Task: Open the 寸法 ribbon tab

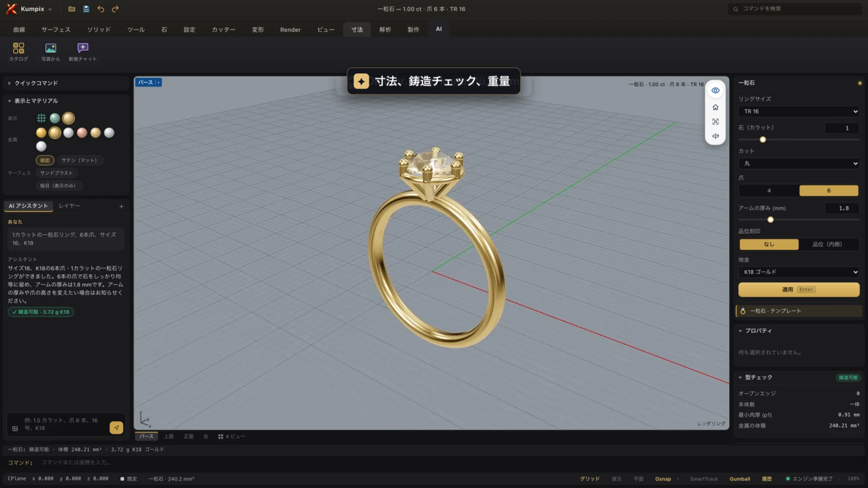Action: 357,29
